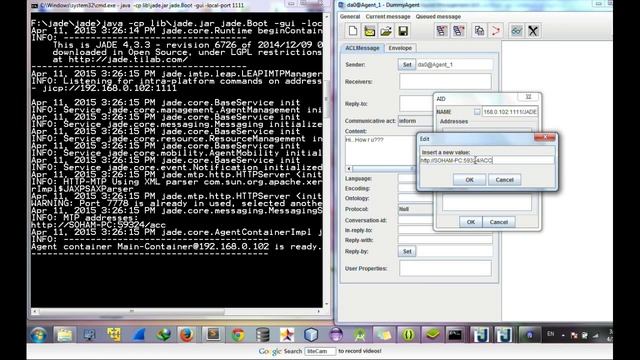Viewport: 640px width, 360px height.
Task: Click the save message floppy icon
Action: point(403,31)
